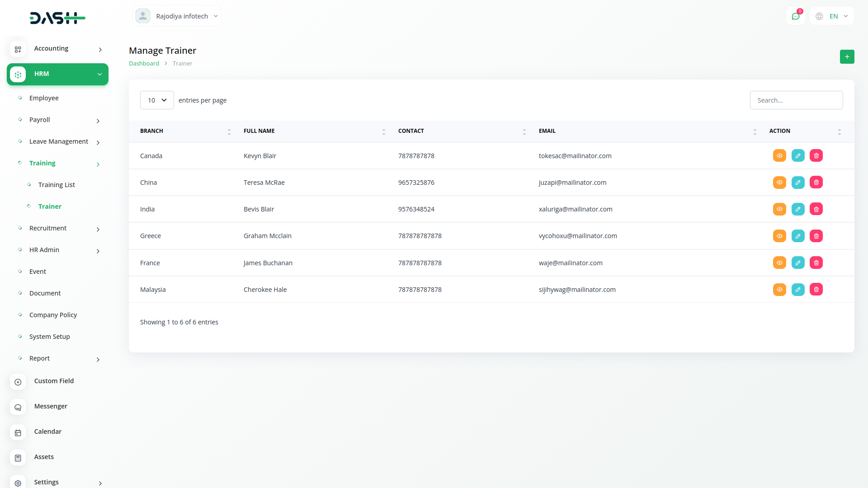This screenshot has width=868, height=488.
Task: Expand the Rajodiya infotech account menu
Action: tap(177, 16)
